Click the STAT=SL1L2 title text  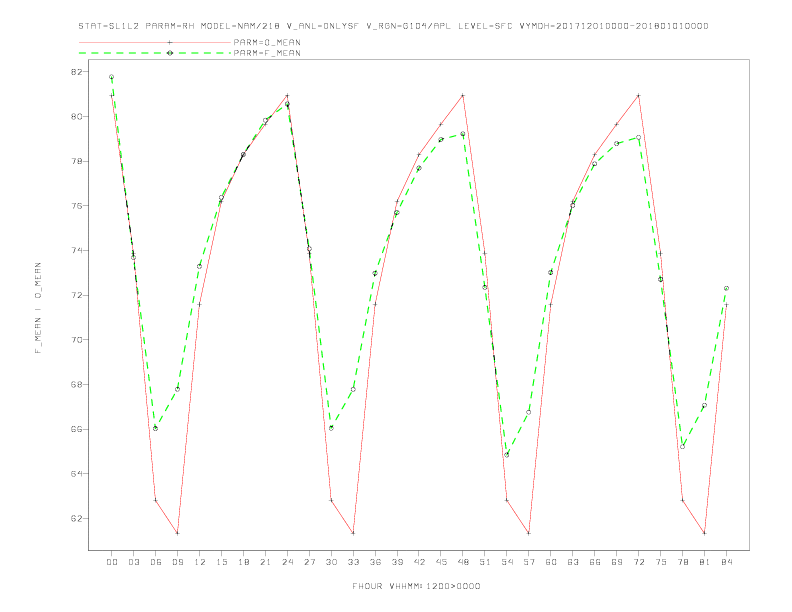(109, 26)
